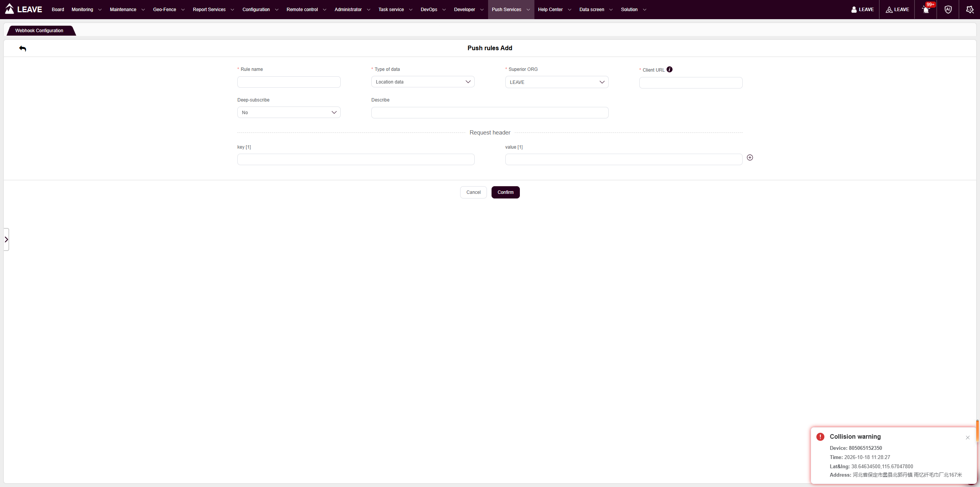Open the Push Services menu
980x487 pixels.
point(511,10)
